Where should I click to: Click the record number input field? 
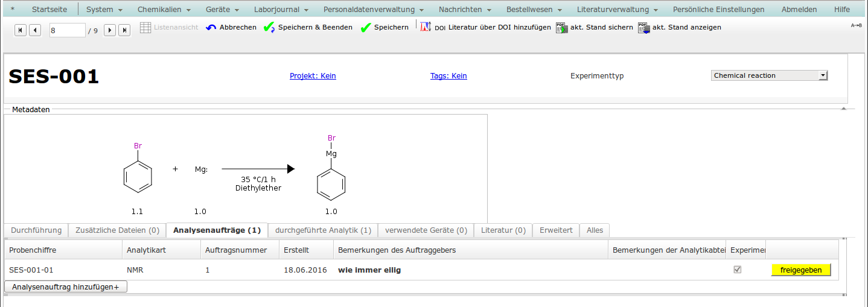[x=67, y=30]
